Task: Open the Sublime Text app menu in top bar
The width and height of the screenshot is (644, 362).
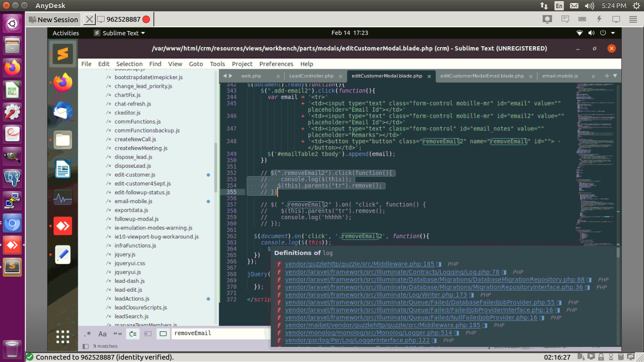Action: 119,33
